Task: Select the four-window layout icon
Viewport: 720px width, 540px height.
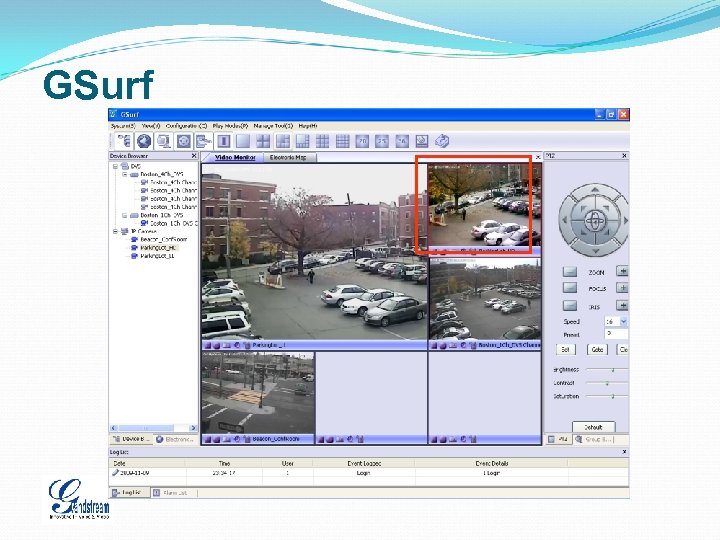Action: coord(263,141)
